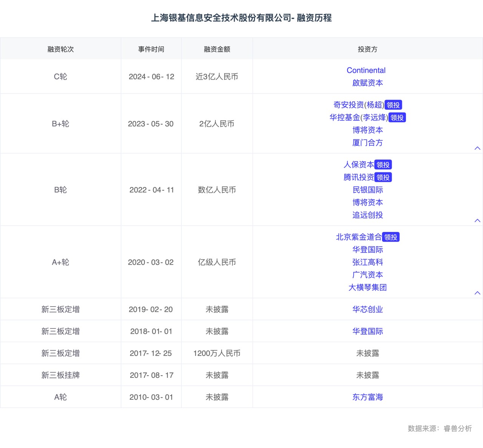
Task: Click the date 2019-02-20
Action: click(x=151, y=309)
